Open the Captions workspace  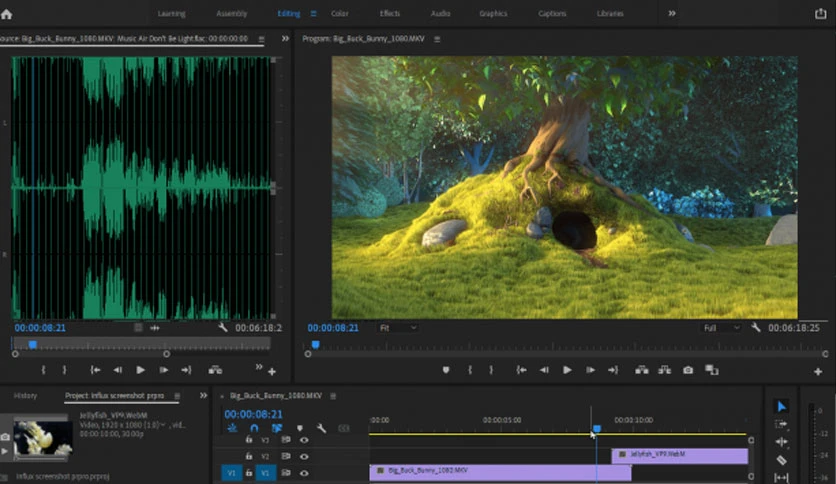[552, 14]
